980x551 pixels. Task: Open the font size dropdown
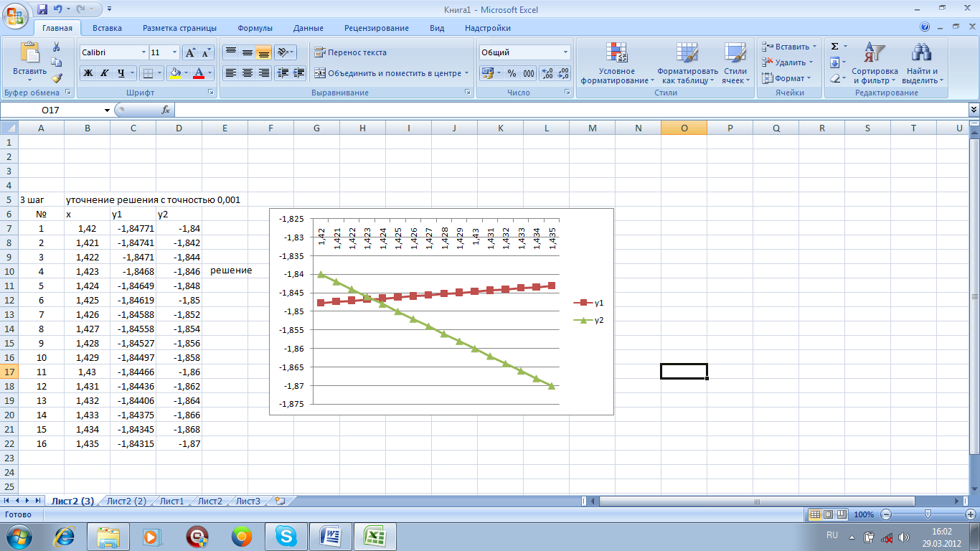pos(175,52)
